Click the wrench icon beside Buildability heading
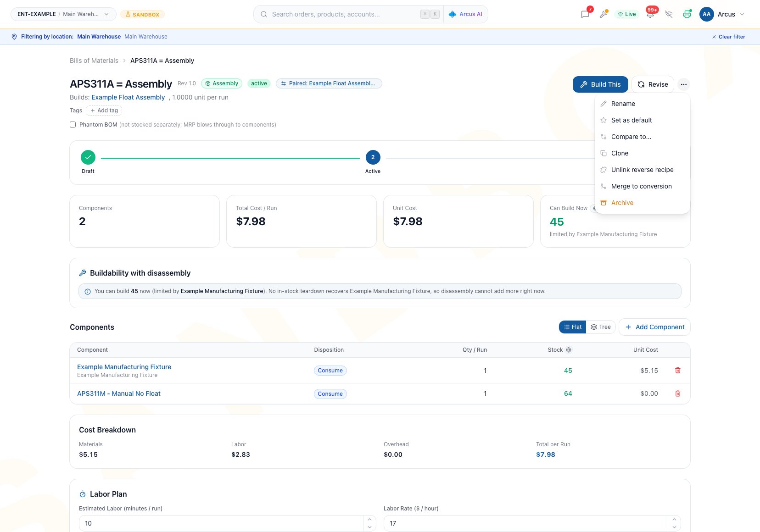This screenshot has width=760, height=532. point(83,273)
